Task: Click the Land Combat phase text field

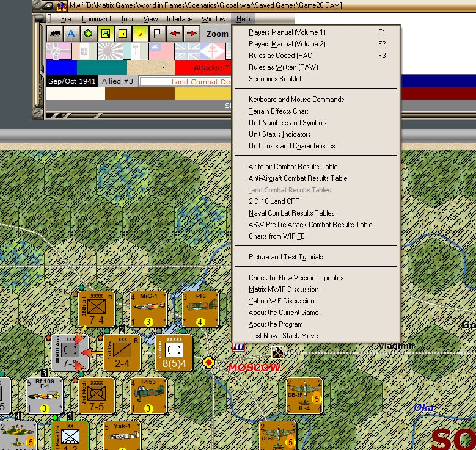Action: (185, 81)
